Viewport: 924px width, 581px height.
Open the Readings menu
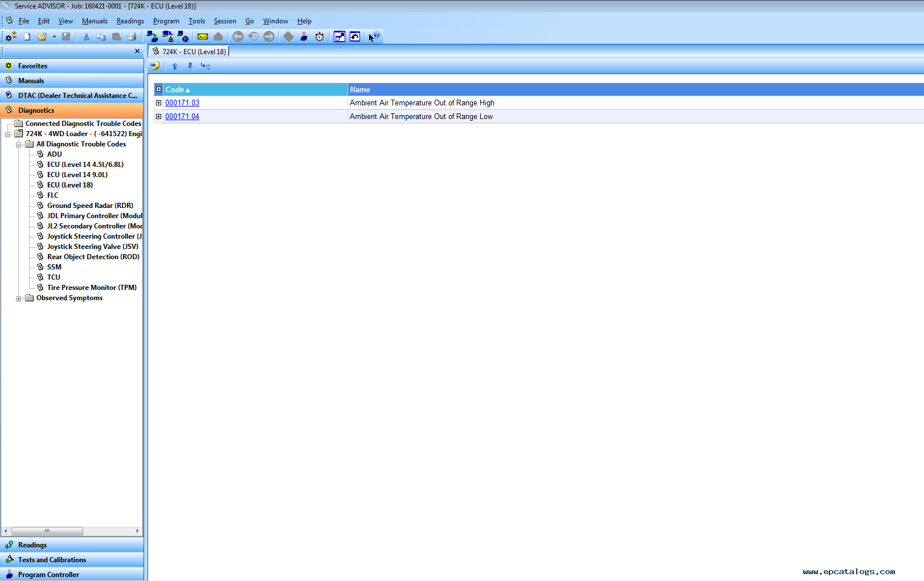pyautogui.click(x=130, y=21)
